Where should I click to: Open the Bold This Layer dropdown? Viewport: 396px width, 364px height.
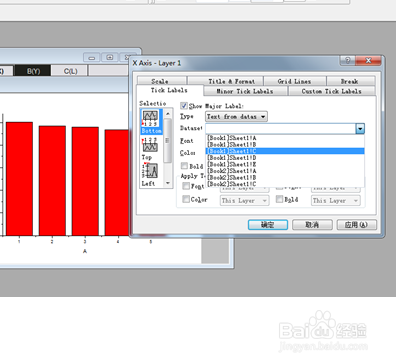click(x=336, y=201)
